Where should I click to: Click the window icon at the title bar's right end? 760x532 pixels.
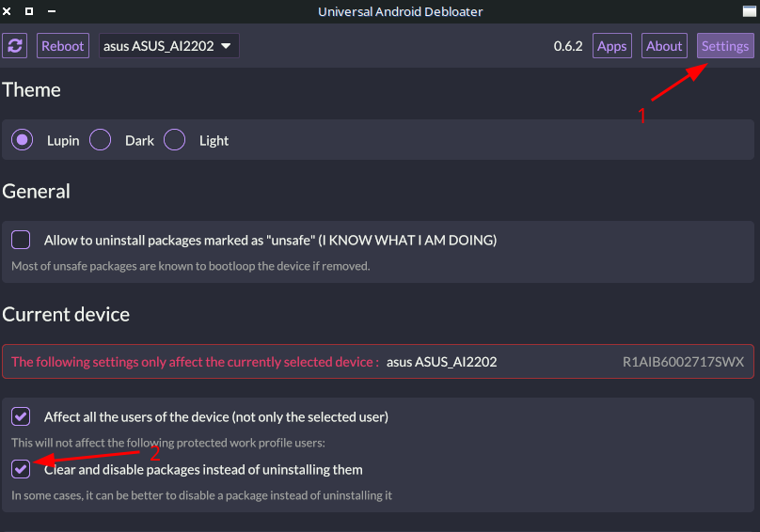pos(750,10)
